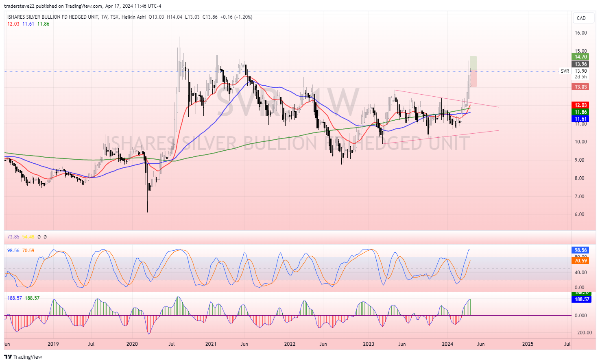
Task: Select the blue 188.57 oscillator axis tag
Action: [582, 299]
